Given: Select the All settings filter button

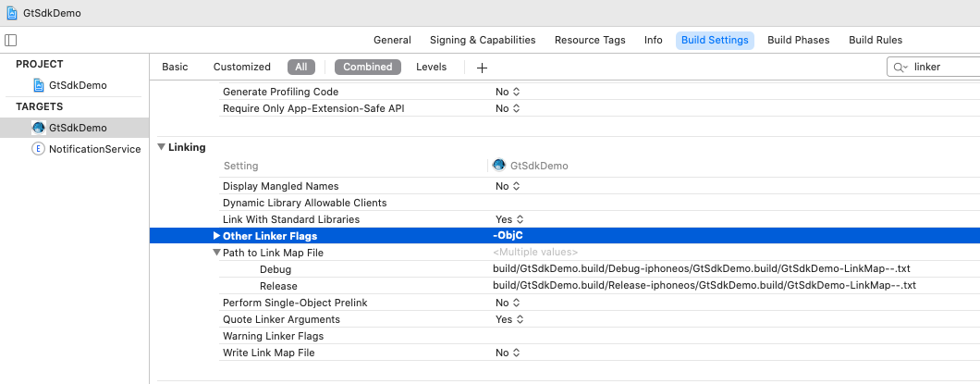Looking at the screenshot, I should coord(301,67).
